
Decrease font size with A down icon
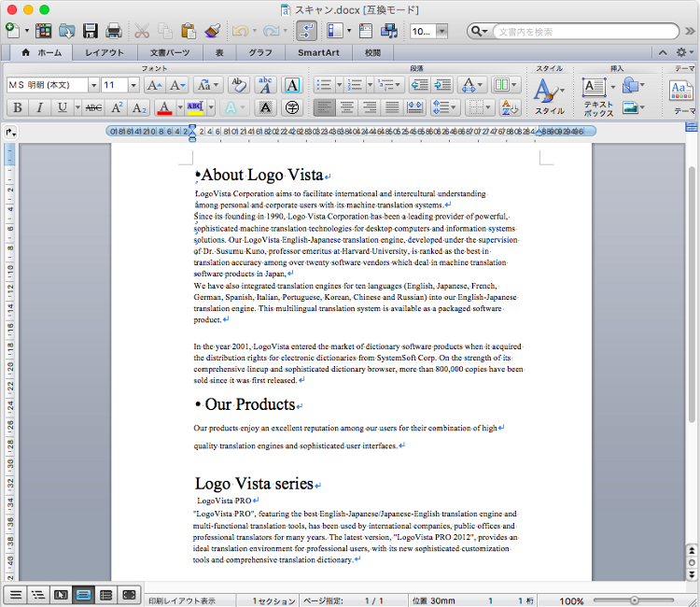[177, 85]
